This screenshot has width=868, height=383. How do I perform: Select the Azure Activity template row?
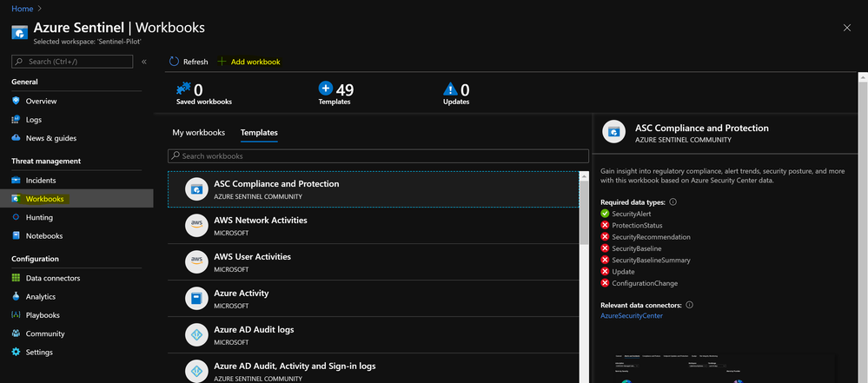coord(374,299)
